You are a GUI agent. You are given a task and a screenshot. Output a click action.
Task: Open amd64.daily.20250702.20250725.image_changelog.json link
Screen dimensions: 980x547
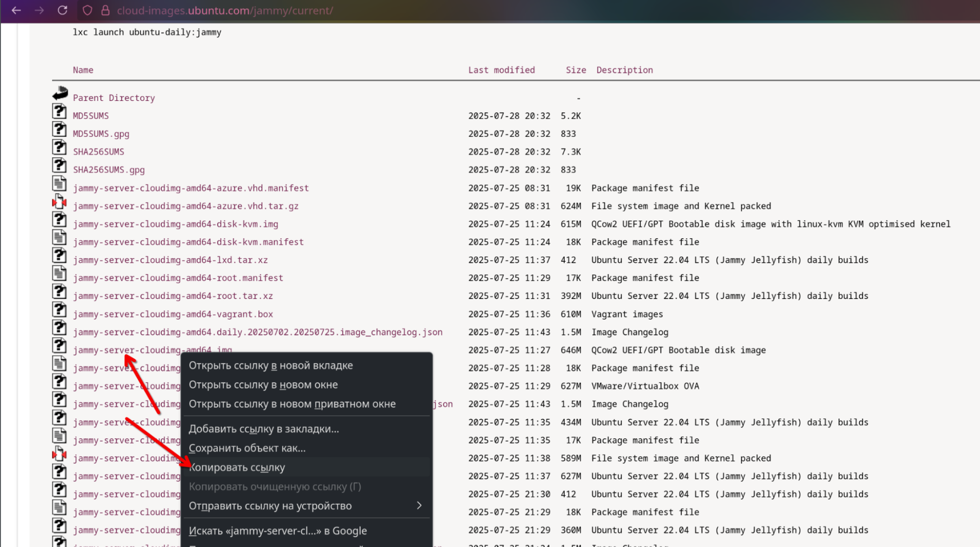click(x=258, y=332)
